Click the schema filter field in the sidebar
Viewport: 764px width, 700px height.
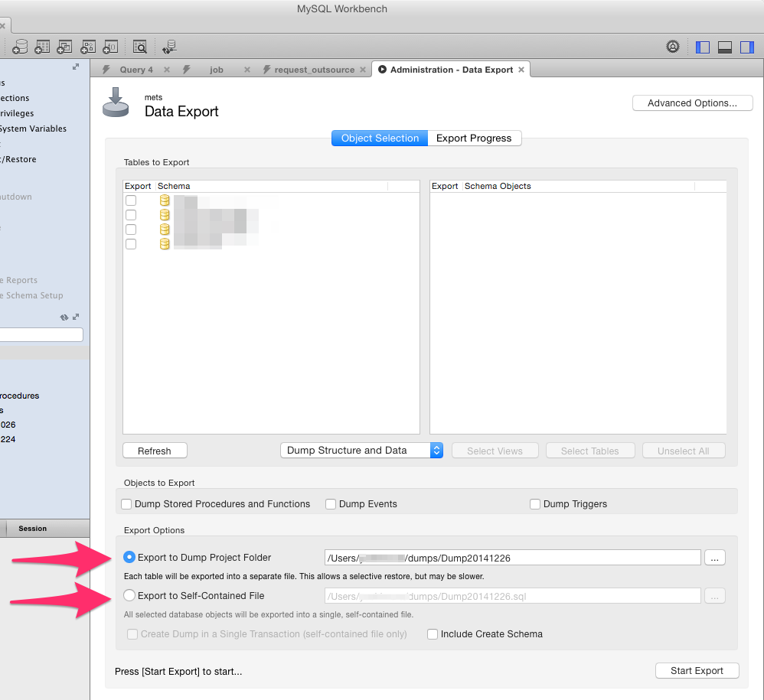[x=41, y=334]
